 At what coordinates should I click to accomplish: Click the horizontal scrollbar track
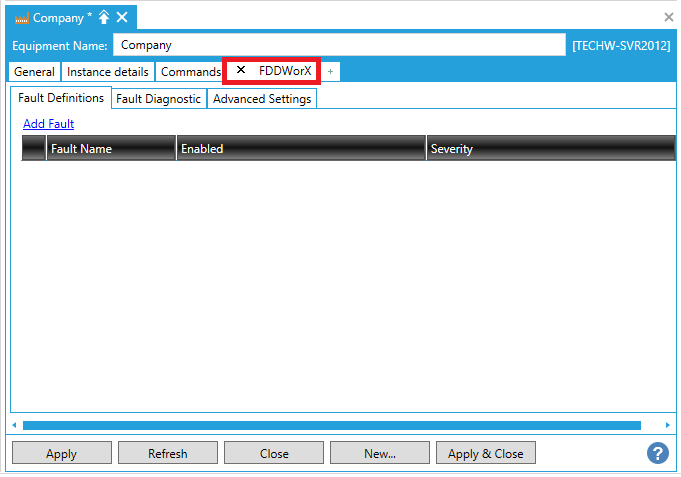[330, 425]
